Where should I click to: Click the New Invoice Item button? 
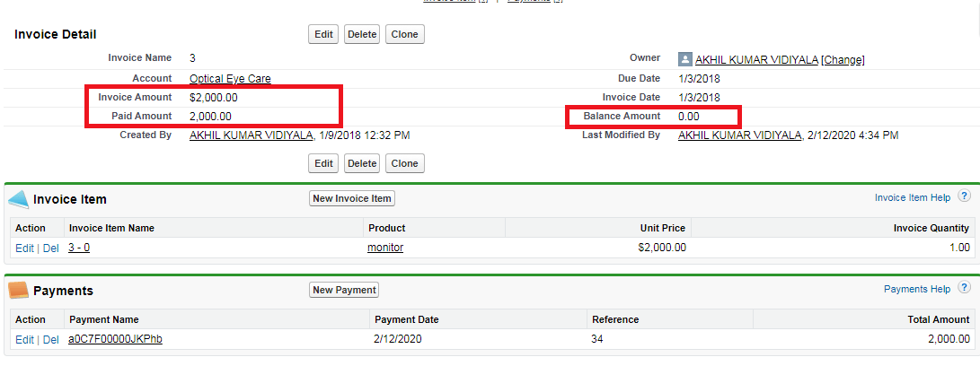(x=352, y=198)
